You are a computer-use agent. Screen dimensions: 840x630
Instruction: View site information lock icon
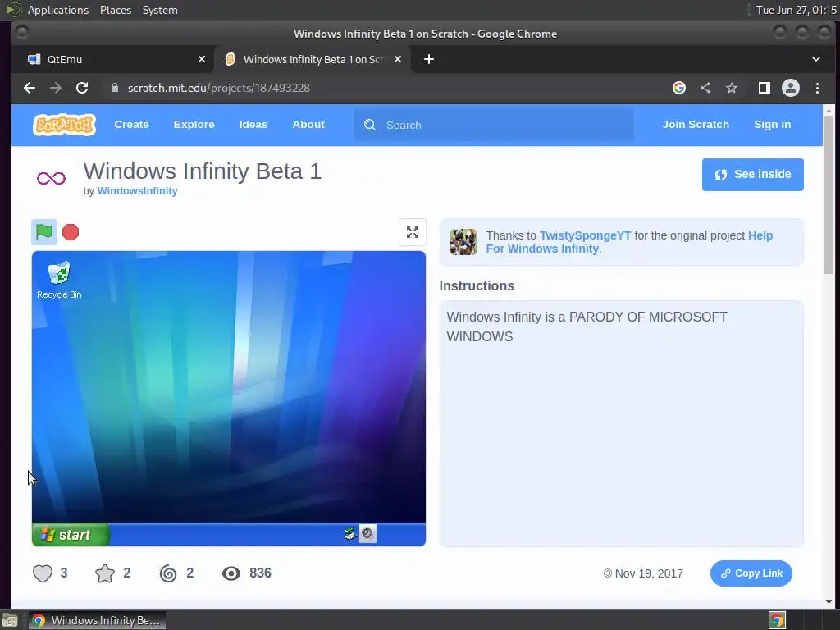click(115, 88)
